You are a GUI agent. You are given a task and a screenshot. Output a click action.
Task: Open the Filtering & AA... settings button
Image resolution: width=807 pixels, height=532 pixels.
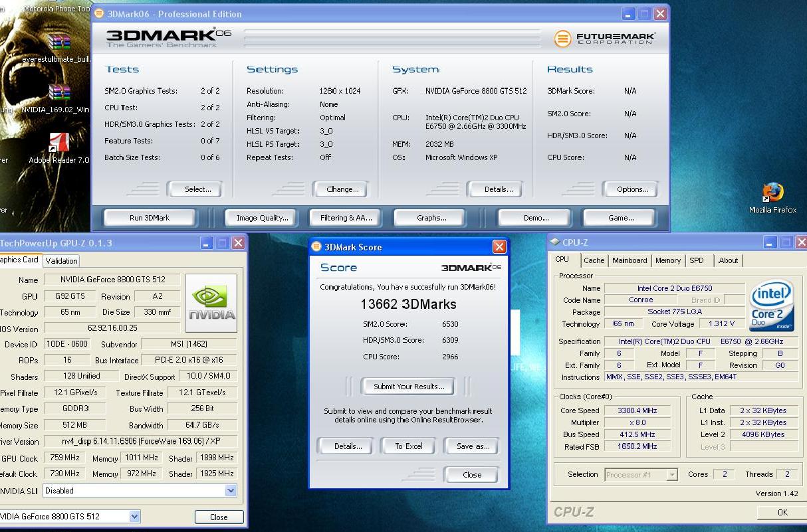pos(346,218)
